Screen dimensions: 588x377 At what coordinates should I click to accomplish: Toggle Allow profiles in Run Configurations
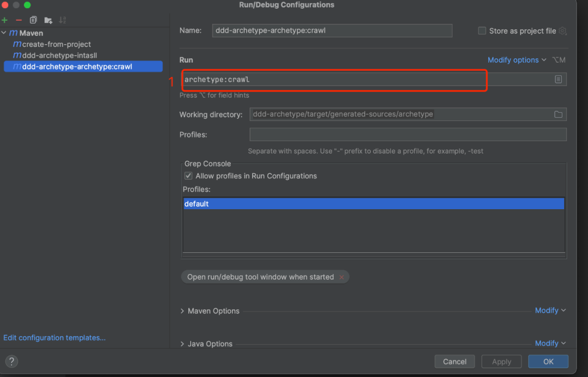(188, 176)
